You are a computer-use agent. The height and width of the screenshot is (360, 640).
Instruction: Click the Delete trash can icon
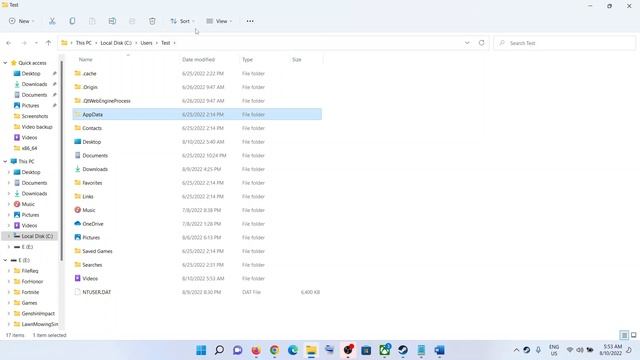pos(152,21)
